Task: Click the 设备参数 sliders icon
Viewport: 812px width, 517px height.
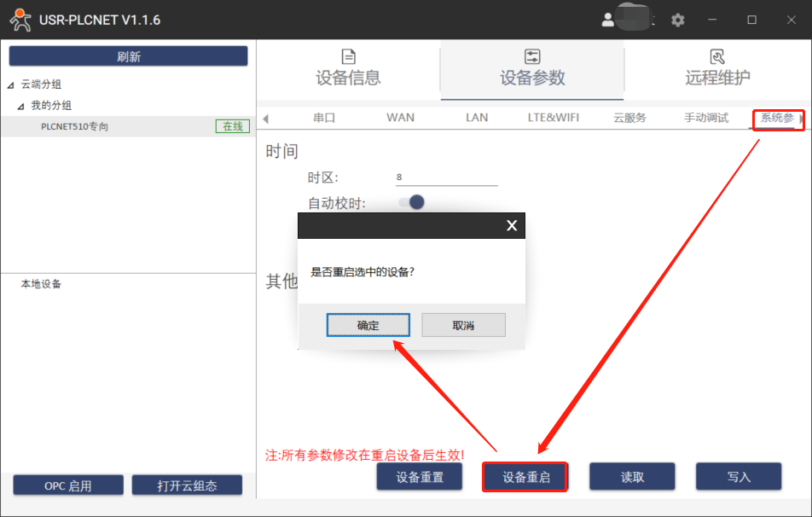Action: point(532,57)
